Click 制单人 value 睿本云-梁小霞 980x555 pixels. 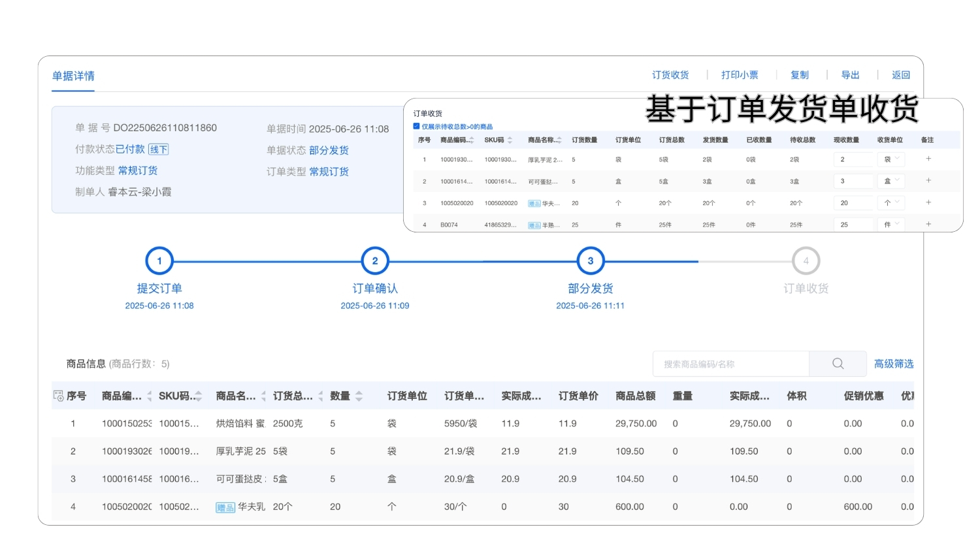(x=140, y=192)
